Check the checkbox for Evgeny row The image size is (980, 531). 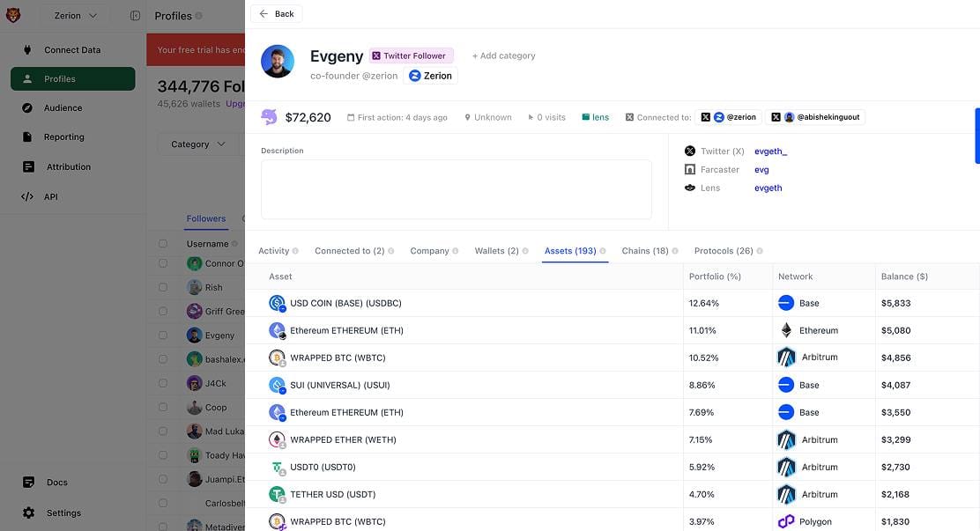[x=163, y=336]
